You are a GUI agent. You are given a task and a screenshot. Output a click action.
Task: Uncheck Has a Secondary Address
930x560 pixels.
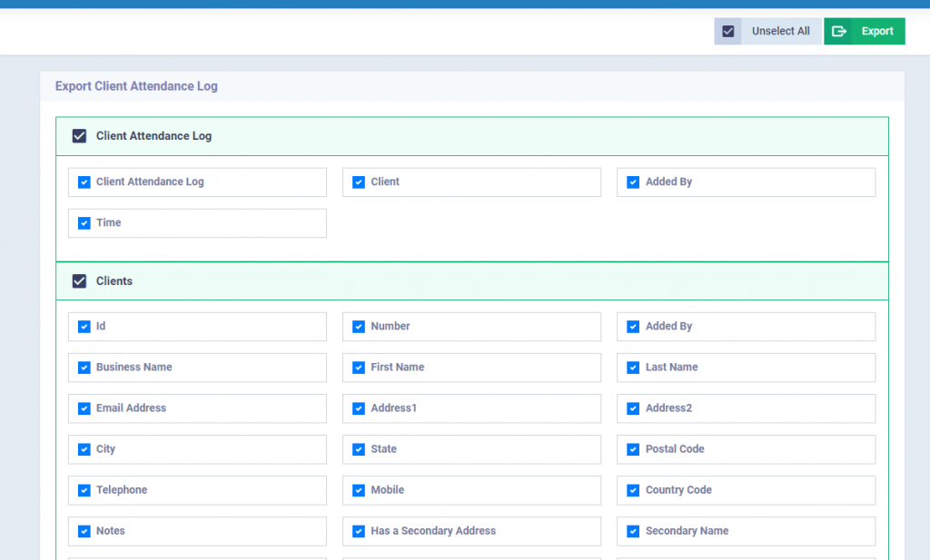[x=359, y=530]
